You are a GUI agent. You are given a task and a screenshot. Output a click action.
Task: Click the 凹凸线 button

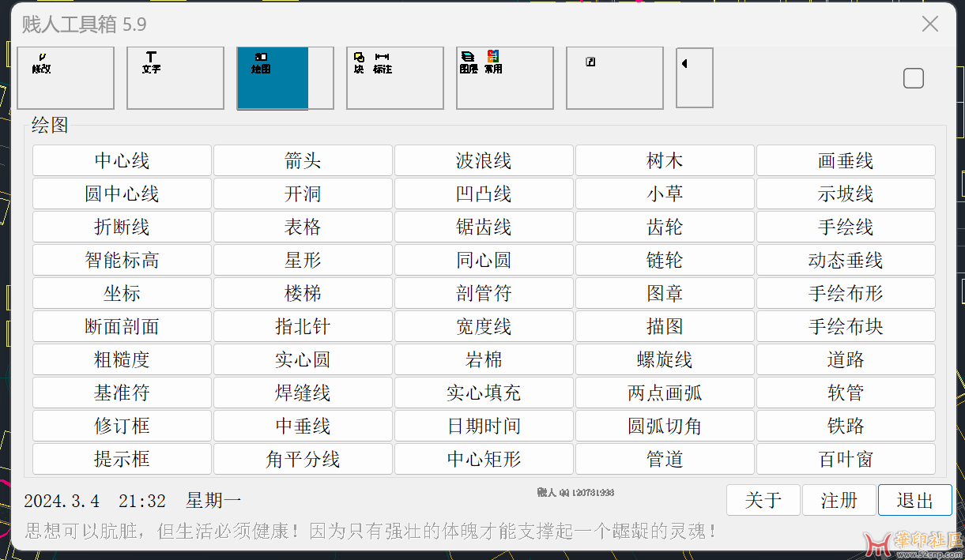(x=484, y=194)
